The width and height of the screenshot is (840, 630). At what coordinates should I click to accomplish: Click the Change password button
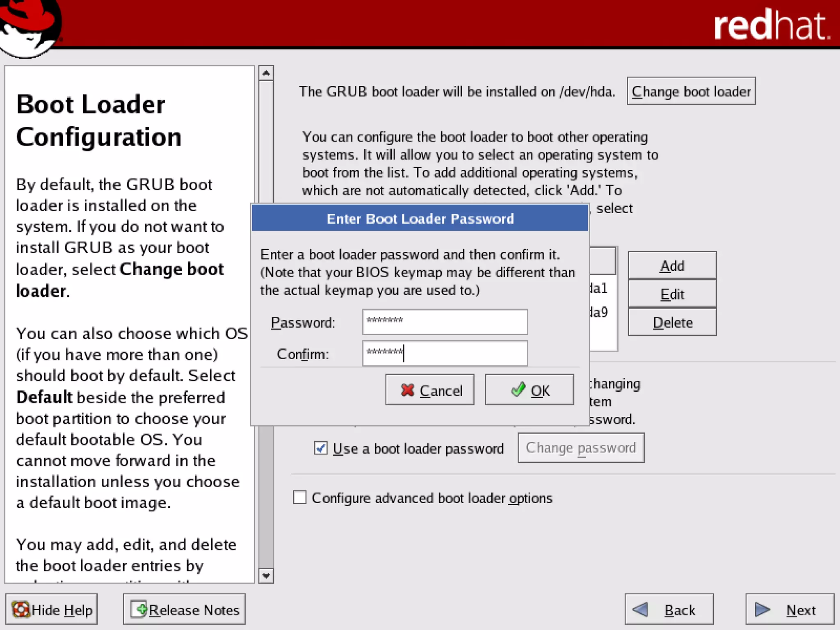point(580,448)
